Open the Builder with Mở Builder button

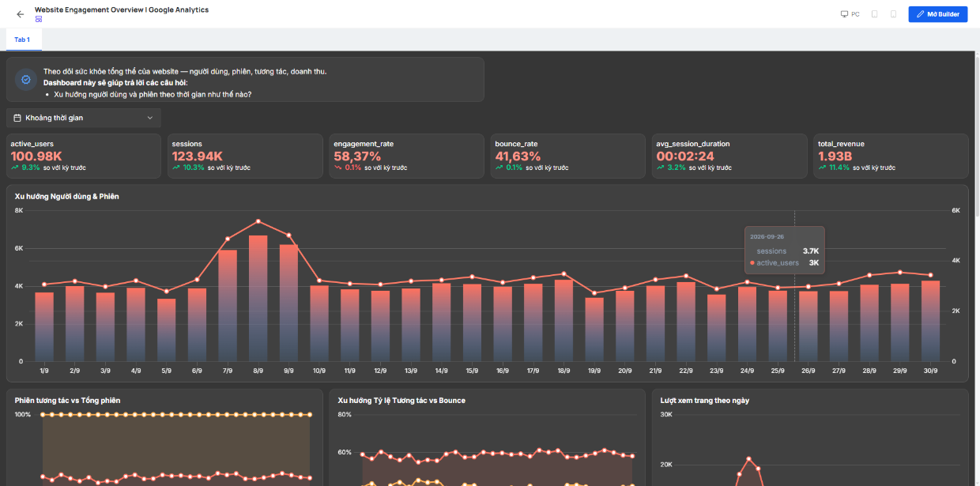[x=938, y=14]
